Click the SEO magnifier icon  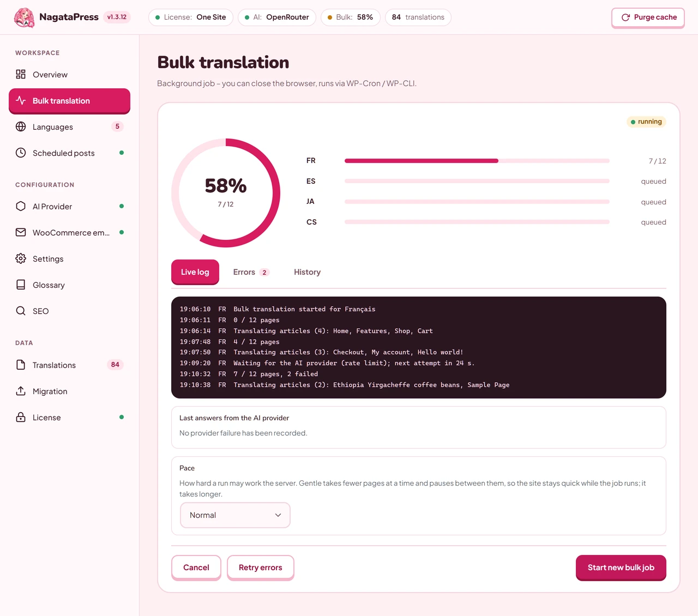pyautogui.click(x=21, y=311)
